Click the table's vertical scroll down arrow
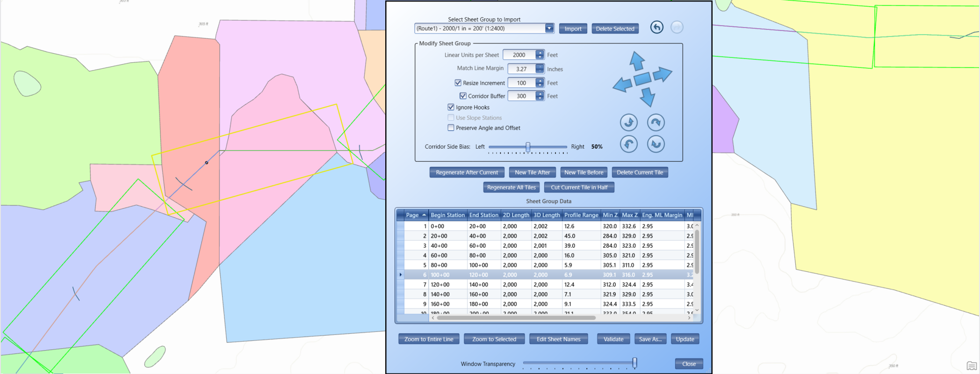The width and height of the screenshot is (980, 374). [697, 310]
